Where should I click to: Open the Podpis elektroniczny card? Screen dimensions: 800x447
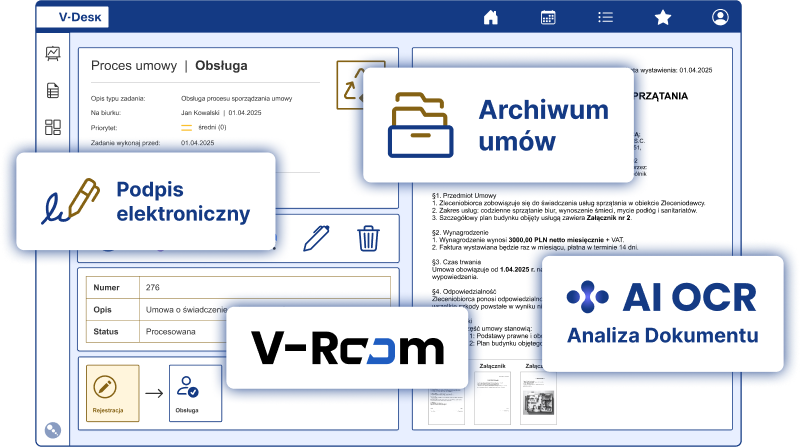point(146,201)
